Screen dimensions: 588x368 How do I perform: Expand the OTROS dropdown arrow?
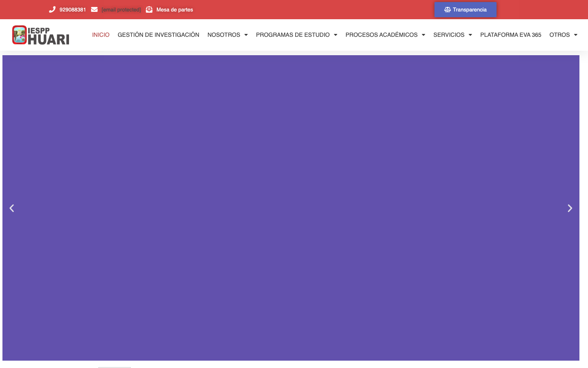[x=576, y=35]
